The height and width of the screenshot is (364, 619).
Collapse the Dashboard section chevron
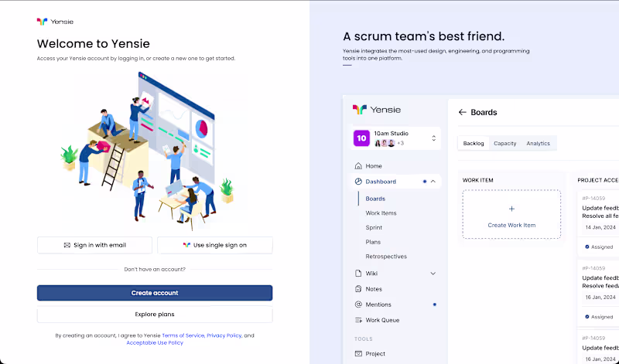[x=433, y=182]
